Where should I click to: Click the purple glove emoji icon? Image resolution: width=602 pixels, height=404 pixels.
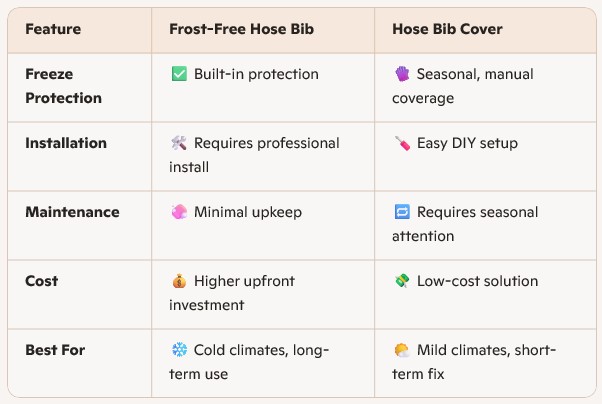click(403, 75)
